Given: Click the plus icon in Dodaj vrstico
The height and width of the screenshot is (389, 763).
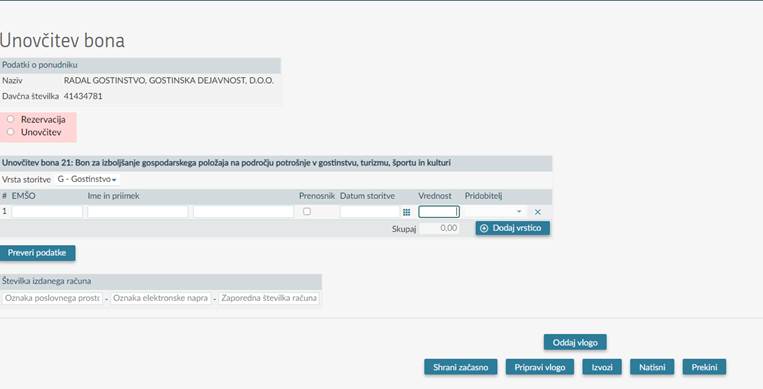Looking at the screenshot, I should point(484,228).
